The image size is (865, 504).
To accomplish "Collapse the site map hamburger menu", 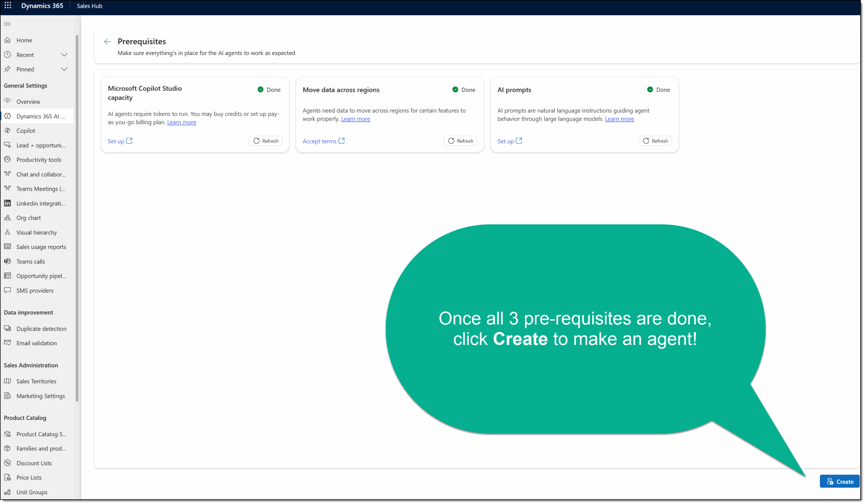I will (x=7, y=24).
